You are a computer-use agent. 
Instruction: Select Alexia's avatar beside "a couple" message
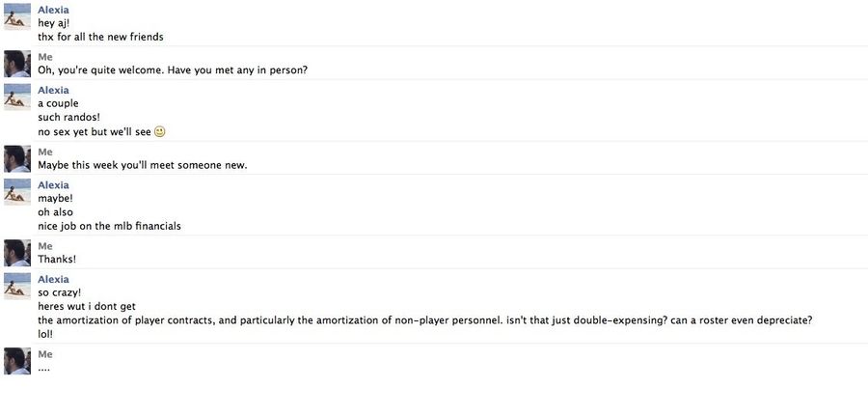coord(17,97)
